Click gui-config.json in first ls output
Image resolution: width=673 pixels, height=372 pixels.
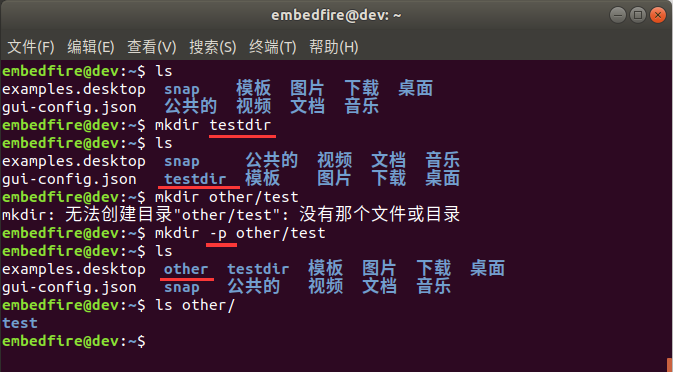point(69,107)
